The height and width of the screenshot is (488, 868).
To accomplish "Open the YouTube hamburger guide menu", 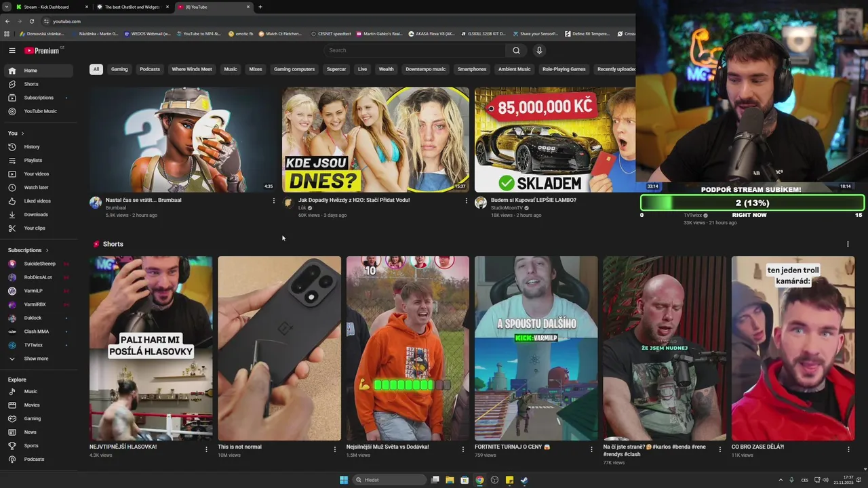I will [12, 50].
